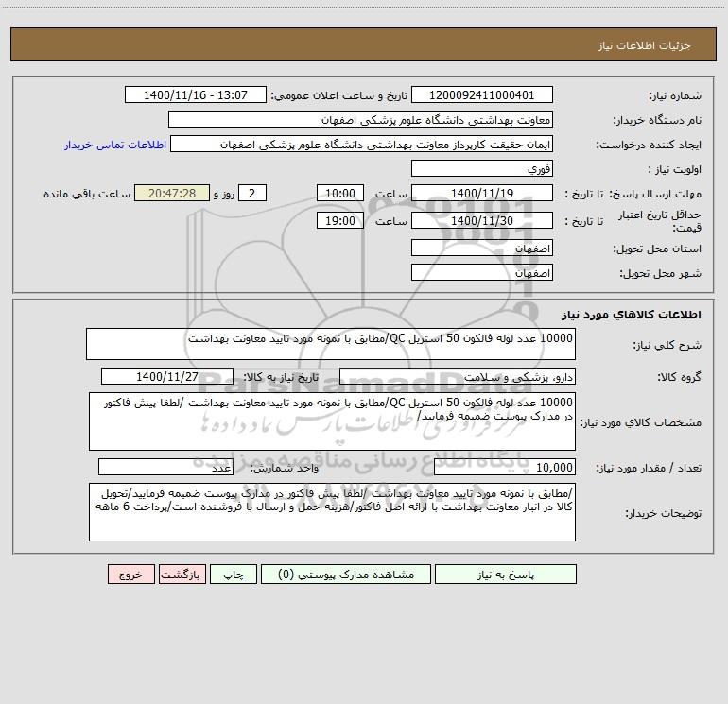728x704 pixels.
Task: Click the countdown timer 20:47:28
Action: click(172, 193)
